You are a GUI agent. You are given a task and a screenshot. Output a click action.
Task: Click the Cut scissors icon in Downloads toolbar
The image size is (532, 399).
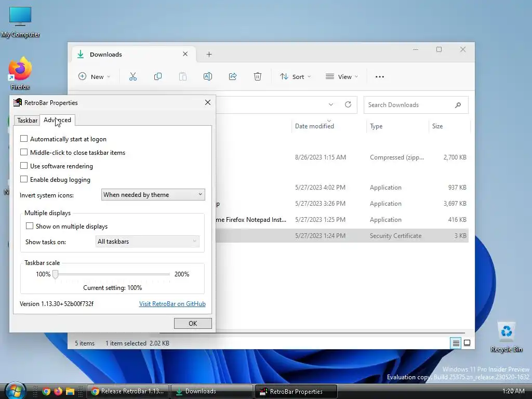pyautogui.click(x=132, y=77)
